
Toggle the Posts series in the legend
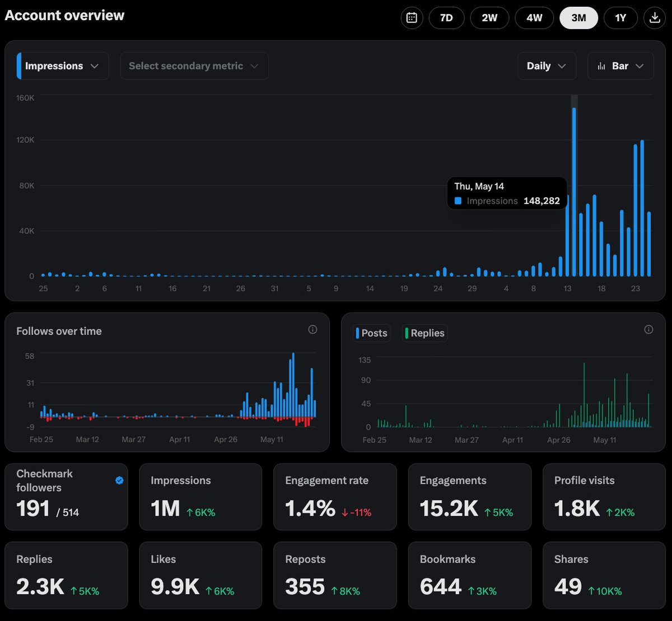[x=372, y=333]
